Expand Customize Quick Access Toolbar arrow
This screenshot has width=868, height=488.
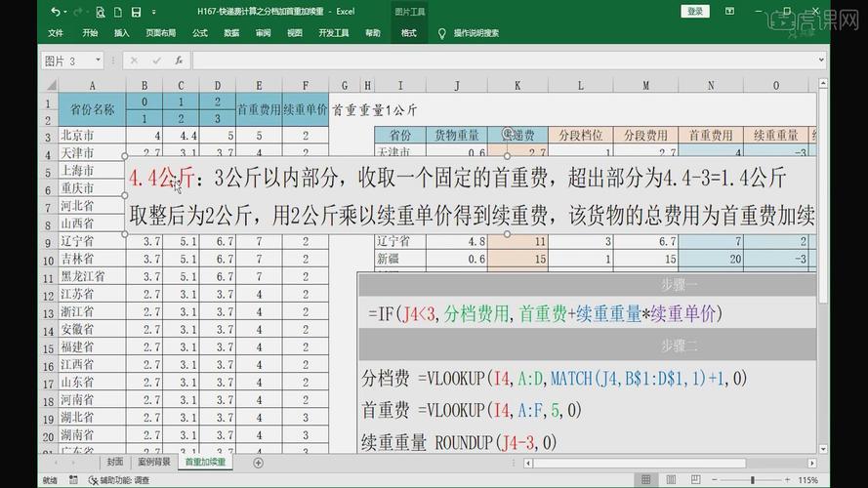click(x=153, y=12)
